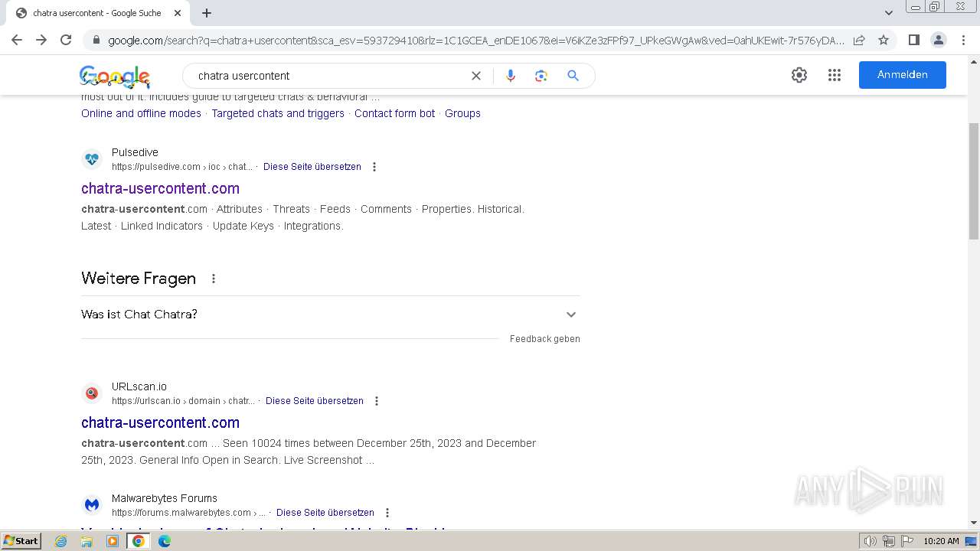Open the Windows Start menu
Viewport: 980px width, 551px height.
[21, 541]
